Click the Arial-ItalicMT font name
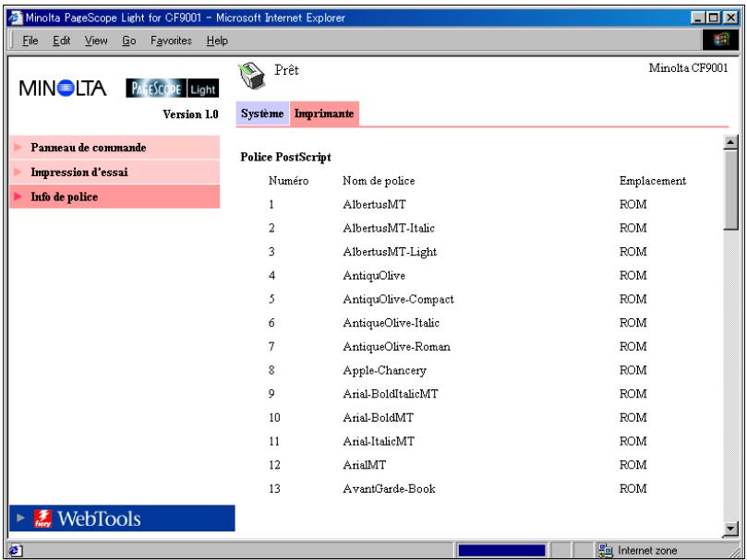747x560 pixels. (379, 441)
